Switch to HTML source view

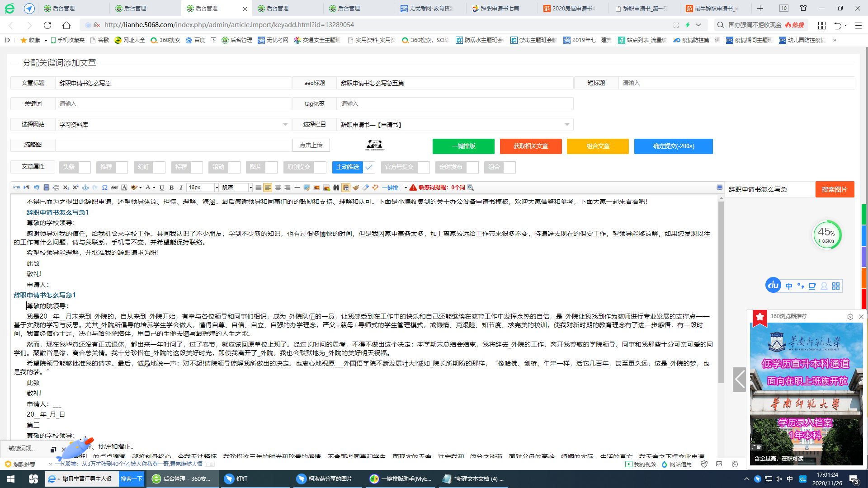tap(17, 188)
